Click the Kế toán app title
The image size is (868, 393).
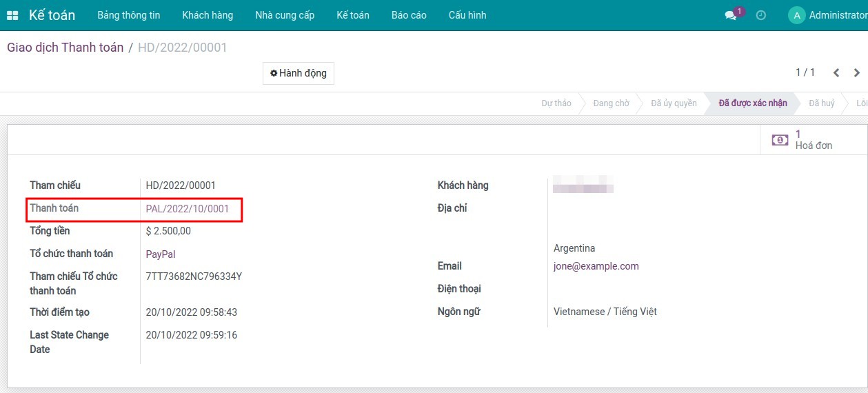52,15
